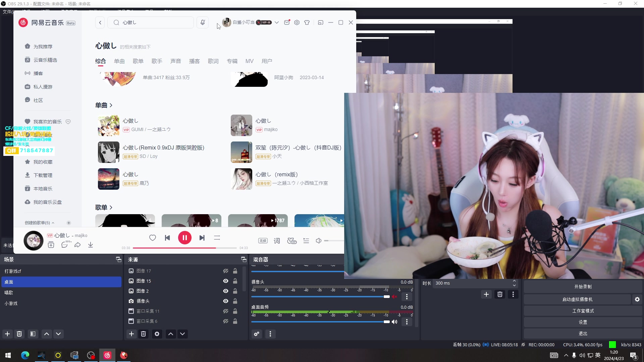The height and width of the screenshot is (362, 644).
Task: Collapse the 创建的歌单(5) list
Action: point(53,223)
